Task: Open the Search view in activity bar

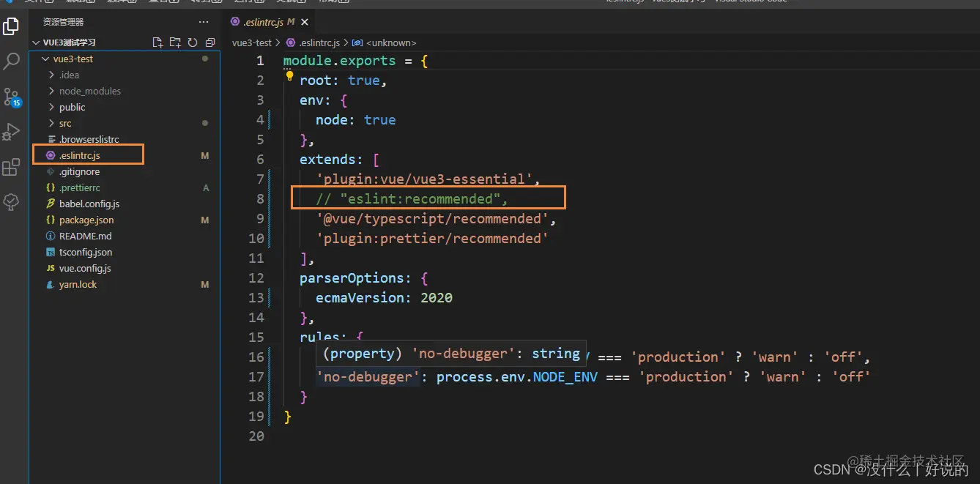Action: pyautogui.click(x=11, y=62)
